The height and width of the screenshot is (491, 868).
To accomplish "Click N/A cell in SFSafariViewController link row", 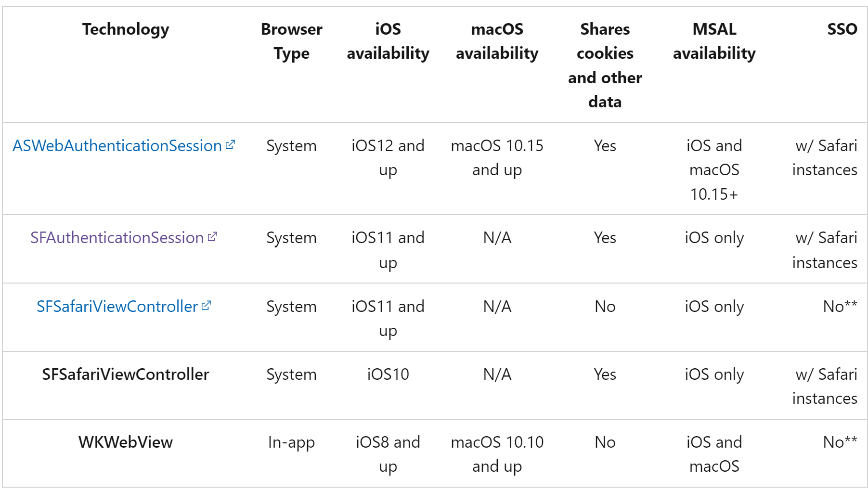I will (497, 306).
